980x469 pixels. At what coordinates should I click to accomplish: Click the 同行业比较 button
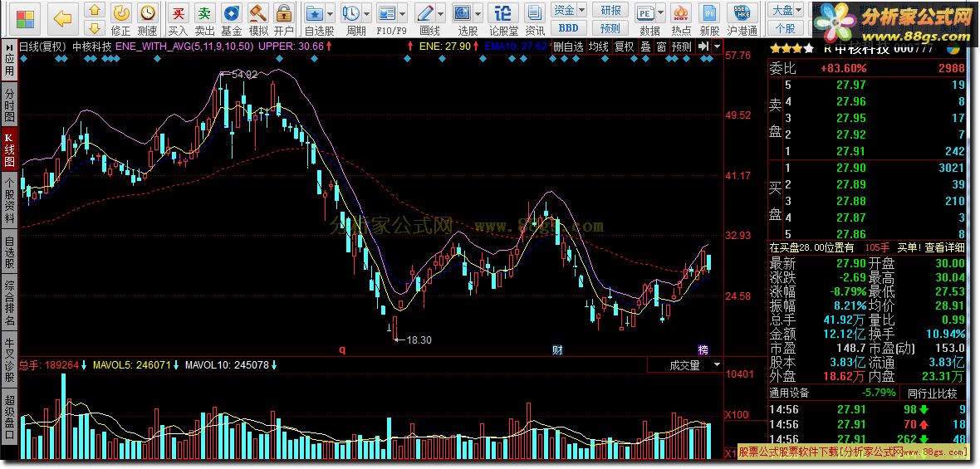click(x=933, y=393)
